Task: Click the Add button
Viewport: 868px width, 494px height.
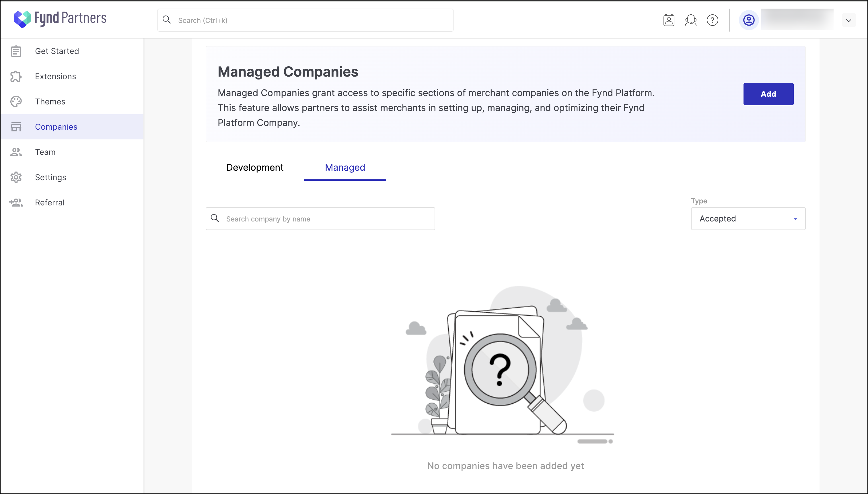Action: click(x=768, y=94)
